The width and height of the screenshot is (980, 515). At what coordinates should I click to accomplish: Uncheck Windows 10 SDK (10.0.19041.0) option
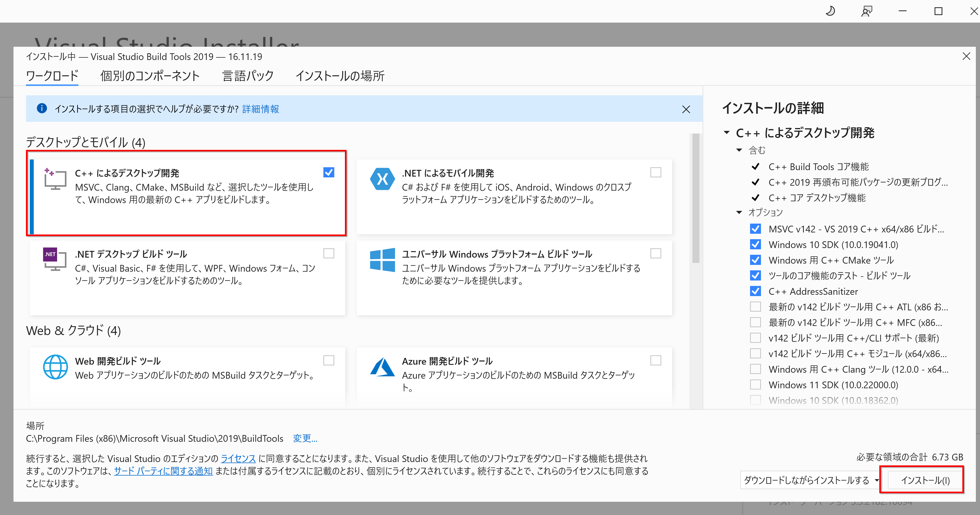coord(755,244)
